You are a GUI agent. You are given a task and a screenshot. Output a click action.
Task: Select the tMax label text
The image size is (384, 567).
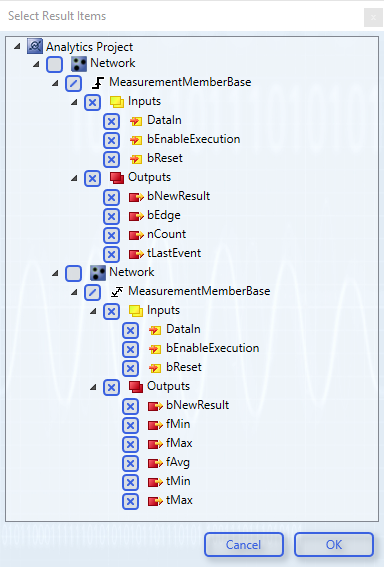pos(179,500)
